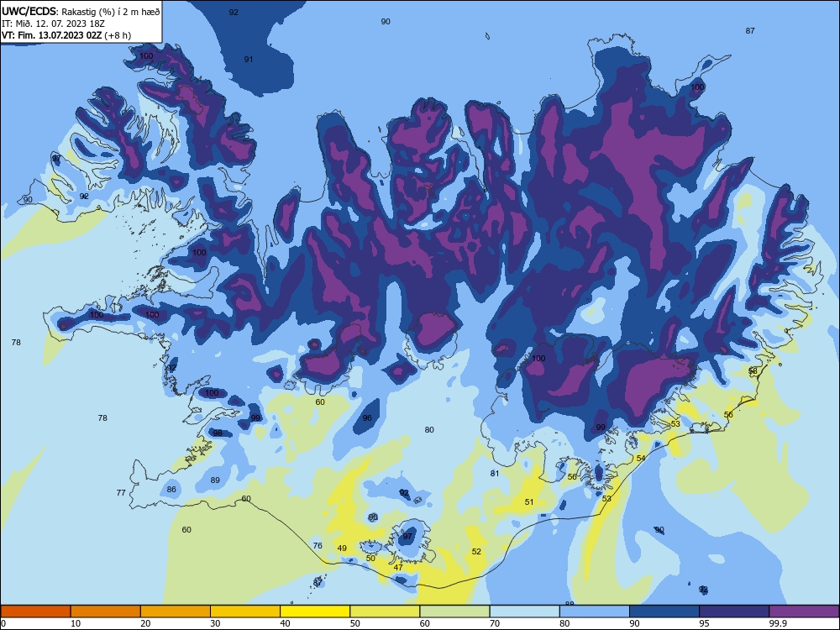Click the title 'UWC/ECDS: Rakastig (%) í 2 m hæð'

pyautogui.click(x=81, y=11)
